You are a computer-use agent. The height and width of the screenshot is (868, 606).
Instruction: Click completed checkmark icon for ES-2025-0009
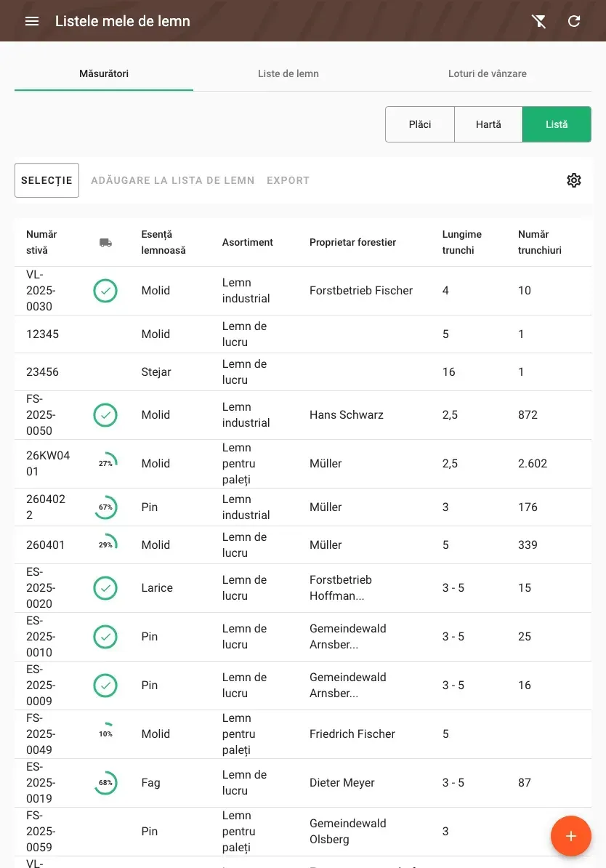pos(105,686)
